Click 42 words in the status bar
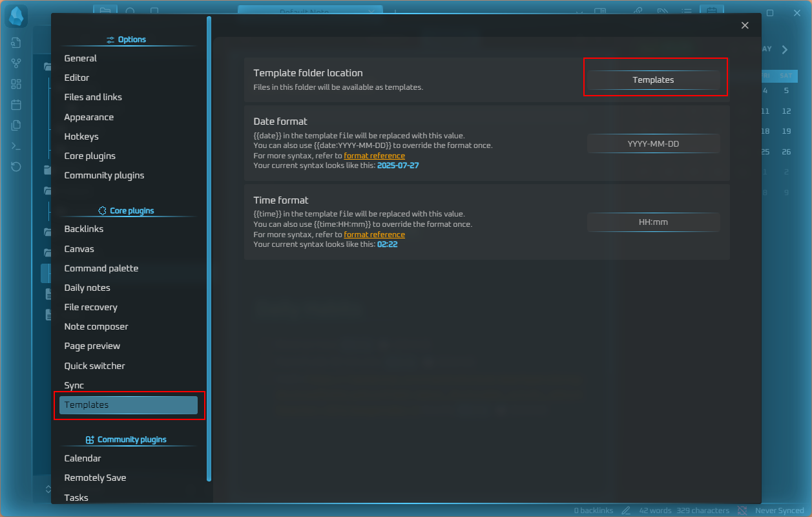This screenshot has height=517, width=812. 656,511
